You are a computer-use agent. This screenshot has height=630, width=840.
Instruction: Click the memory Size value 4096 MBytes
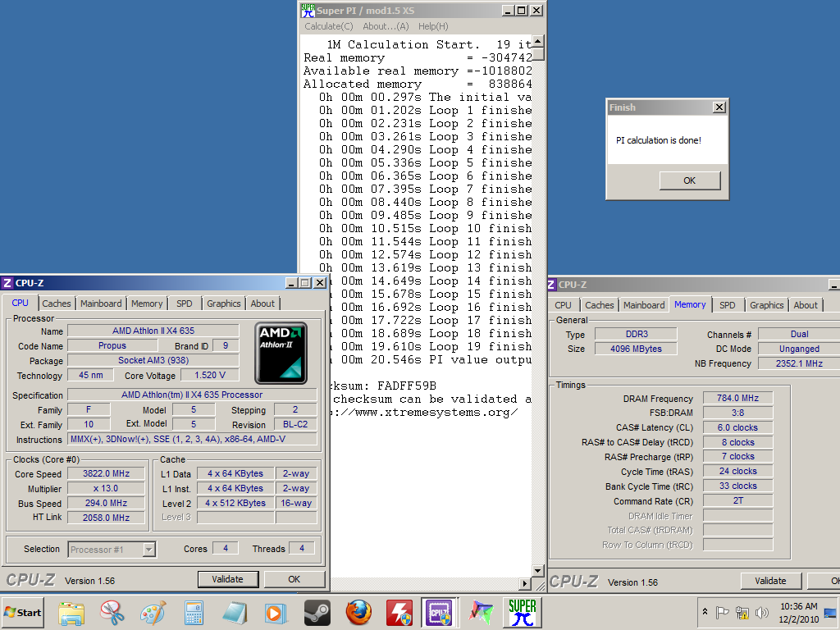coord(636,349)
